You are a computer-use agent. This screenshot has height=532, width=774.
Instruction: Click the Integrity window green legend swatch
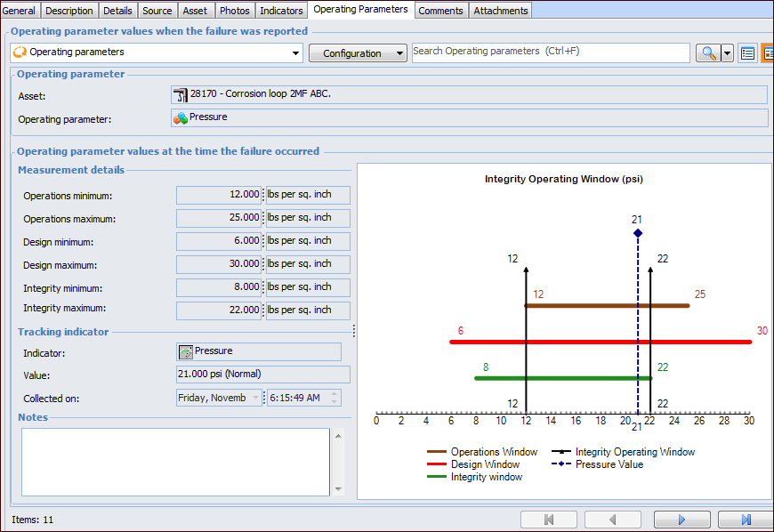[x=436, y=477]
